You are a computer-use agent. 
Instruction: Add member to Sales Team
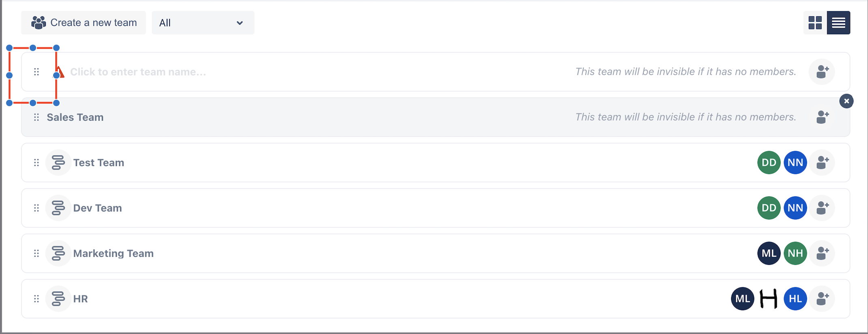click(822, 117)
